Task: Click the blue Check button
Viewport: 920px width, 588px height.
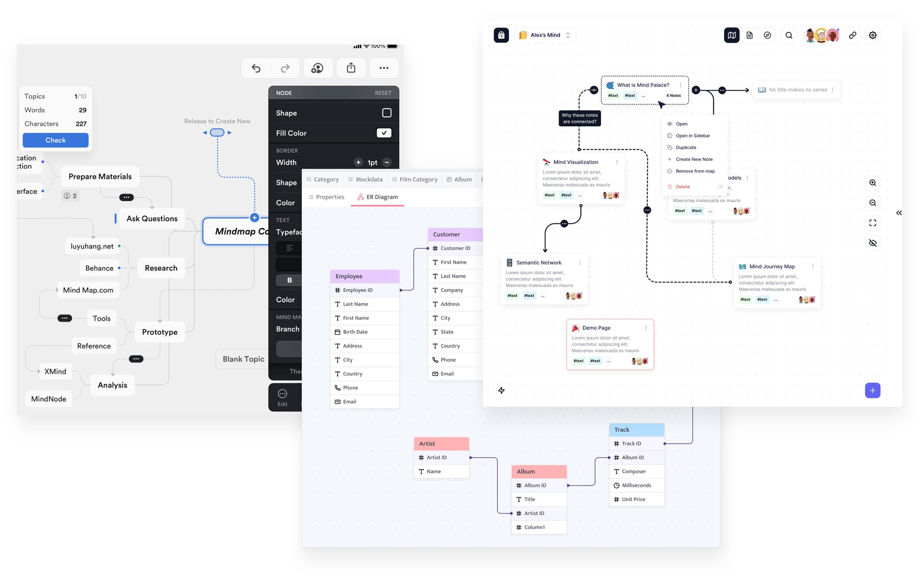Action: [55, 140]
